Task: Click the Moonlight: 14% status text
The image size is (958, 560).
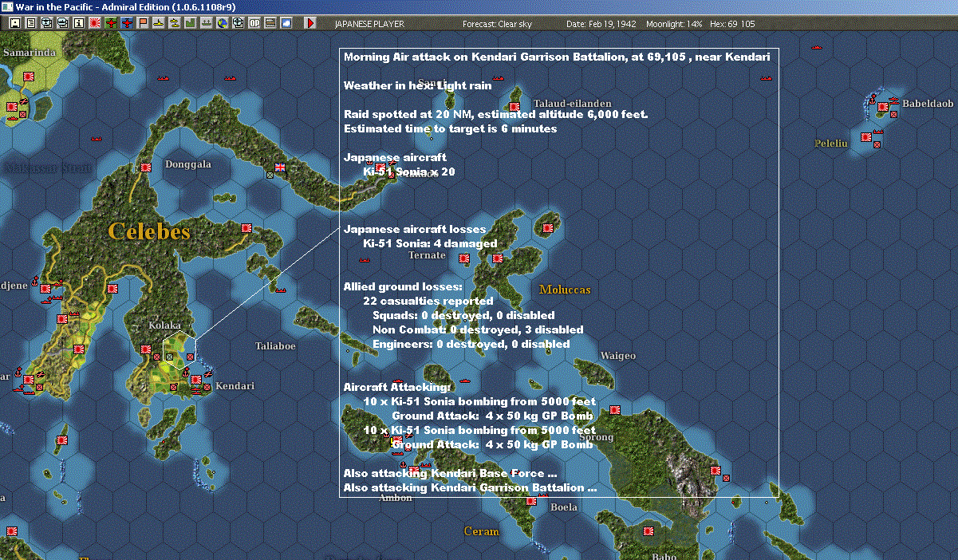Action: point(674,24)
